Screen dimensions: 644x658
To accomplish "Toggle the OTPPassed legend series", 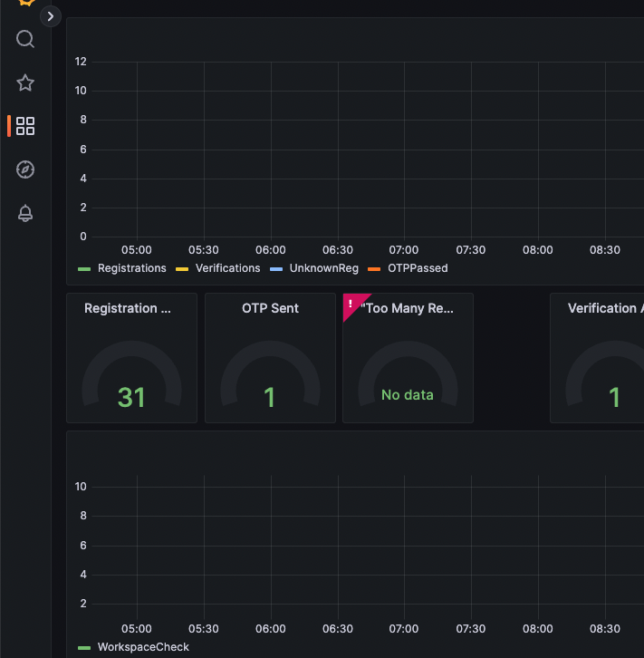I will [418, 268].
